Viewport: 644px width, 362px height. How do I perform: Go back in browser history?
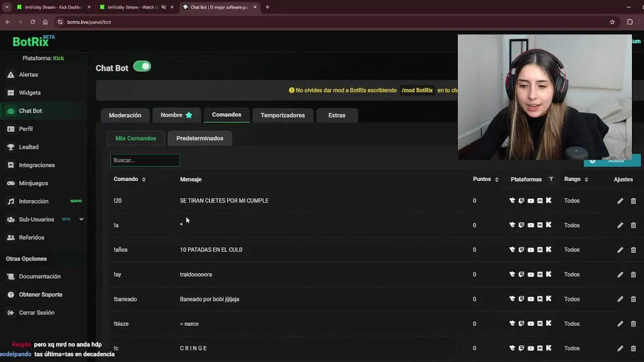(x=8, y=22)
